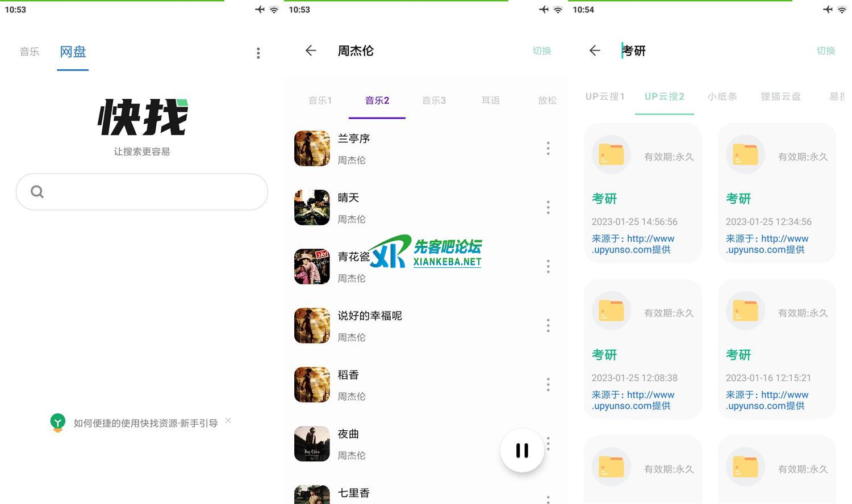Switch to the 音乐 tab on the home screen

(30, 52)
